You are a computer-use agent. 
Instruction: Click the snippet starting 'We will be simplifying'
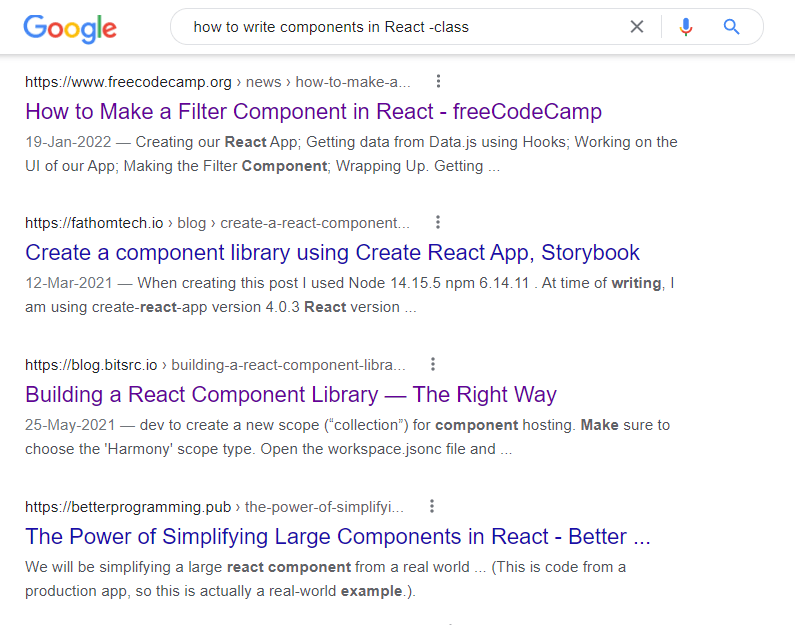pyautogui.click(x=326, y=579)
